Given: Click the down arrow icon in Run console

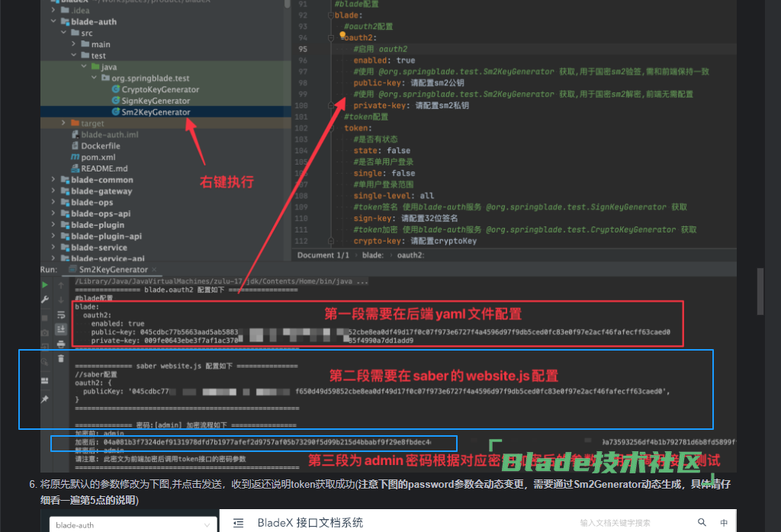Looking at the screenshot, I should pos(61,300).
